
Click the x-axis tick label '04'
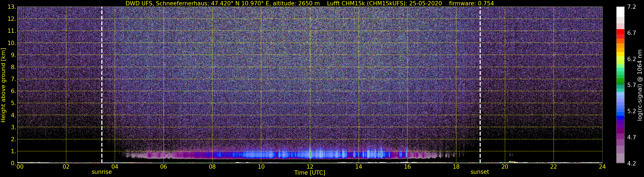pos(115,167)
